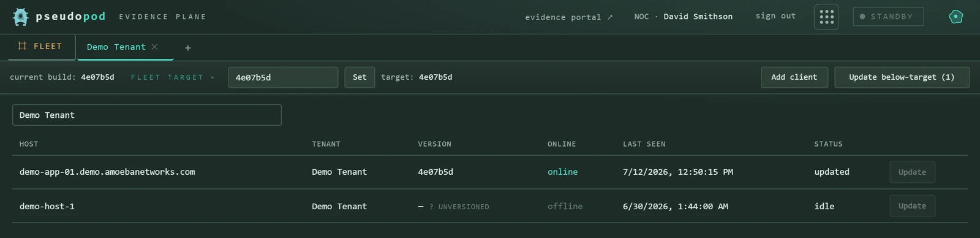The width and height of the screenshot is (980, 238).
Task: Click the FLEET TARGET label
Action: point(167,77)
